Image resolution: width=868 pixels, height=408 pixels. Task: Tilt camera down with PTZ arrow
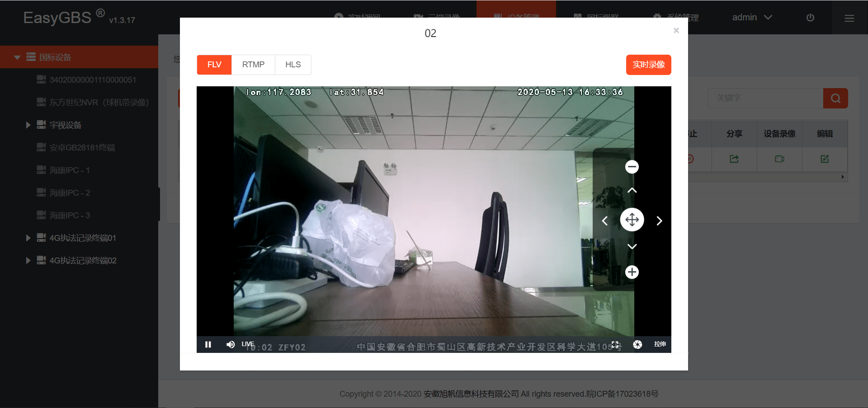632,246
